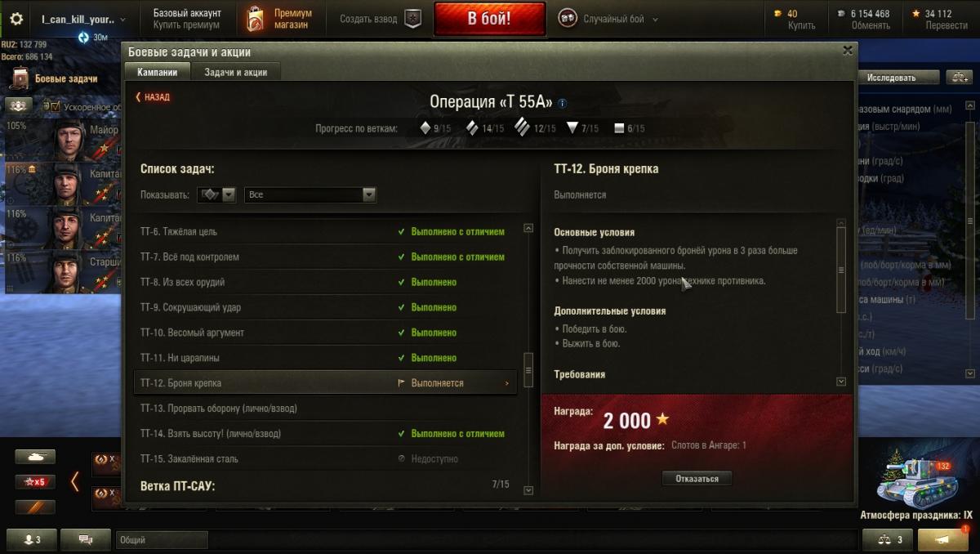Toggle the x5 star bonus filter

click(35, 482)
